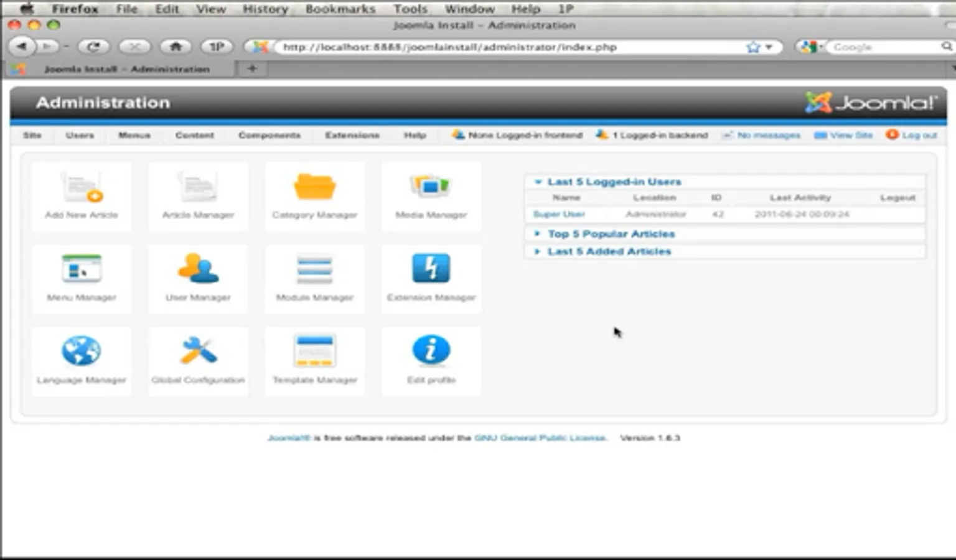Click the 'None Logged-in frontend' status text

tap(525, 135)
